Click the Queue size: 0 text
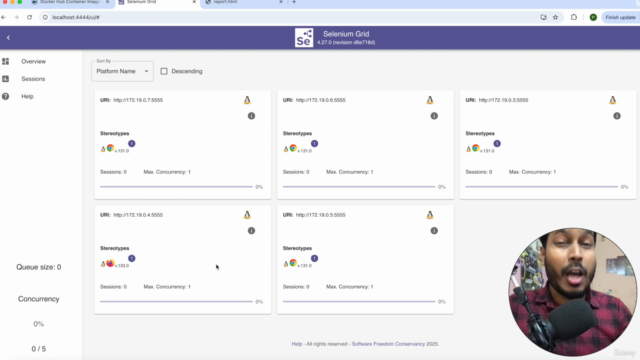The height and width of the screenshot is (360, 640). click(x=39, y=267)
